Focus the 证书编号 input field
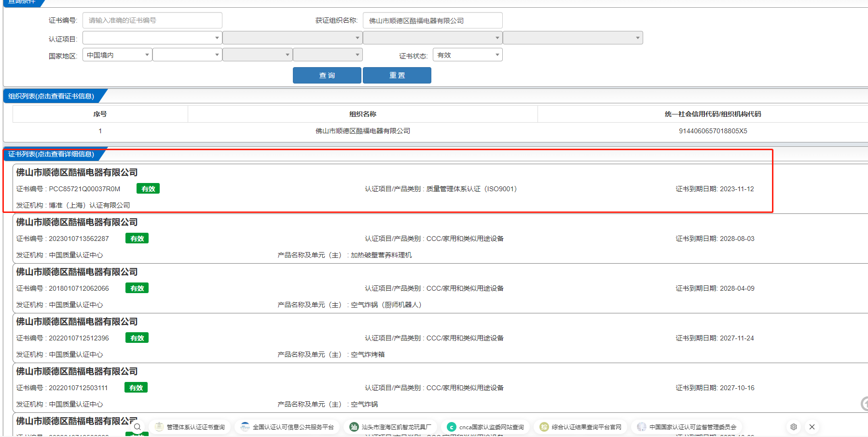This screenshot has width=868, height=437. [x=152, y=20]
